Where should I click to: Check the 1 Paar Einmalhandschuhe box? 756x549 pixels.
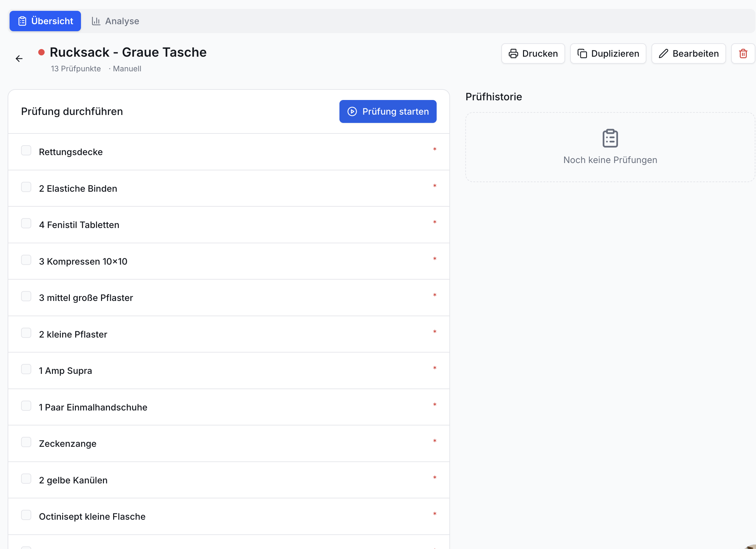(x=26, y=406)
